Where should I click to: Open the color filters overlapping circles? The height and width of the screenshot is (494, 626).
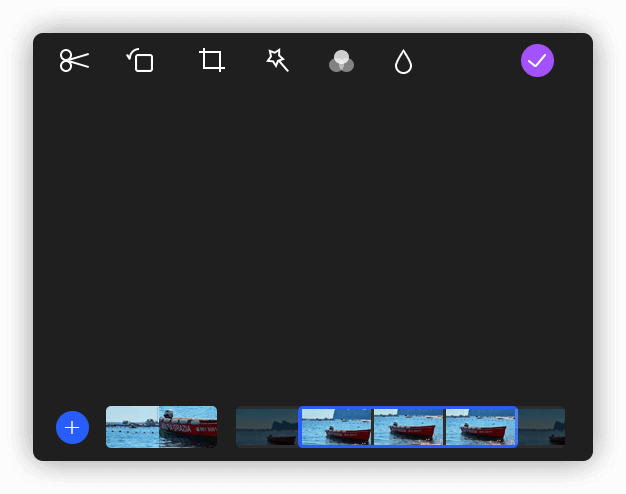341,62
